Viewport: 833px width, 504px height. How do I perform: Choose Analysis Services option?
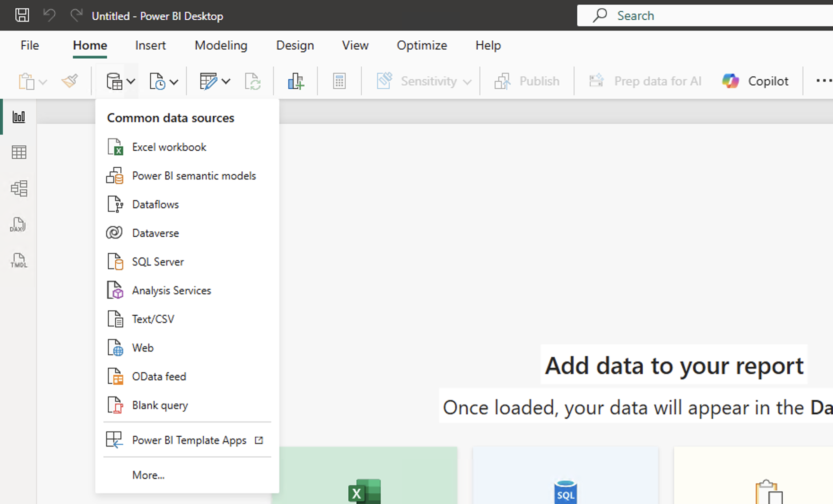(x=187, y=291)
